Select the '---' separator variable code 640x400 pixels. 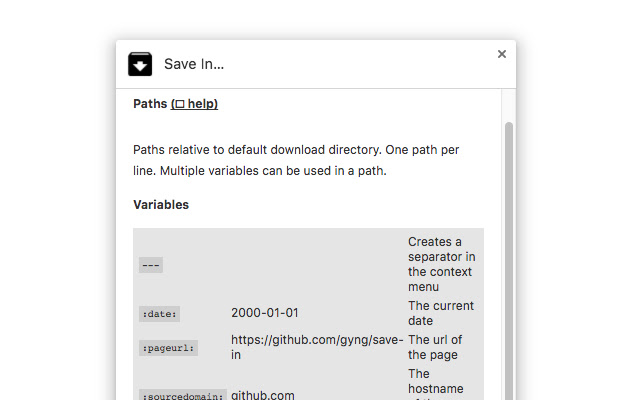pyautogui.click(x=151, y=265)
